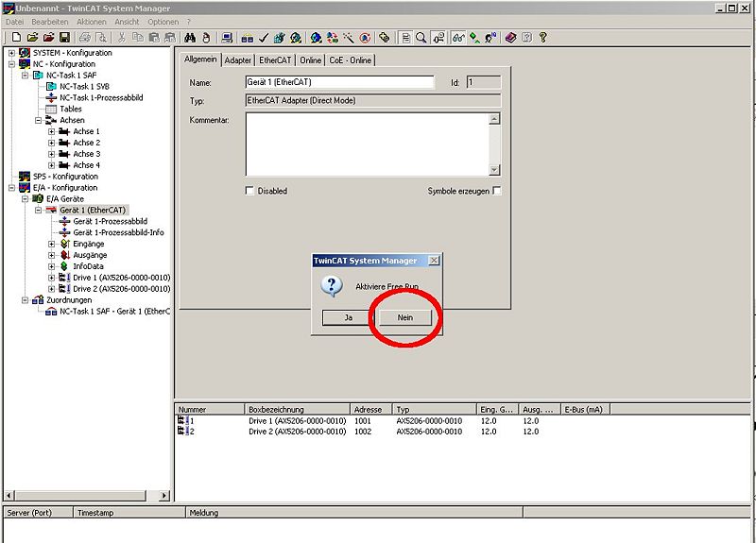
Task: Click the printer toolbar icon
Action: (x=85, y=38)
